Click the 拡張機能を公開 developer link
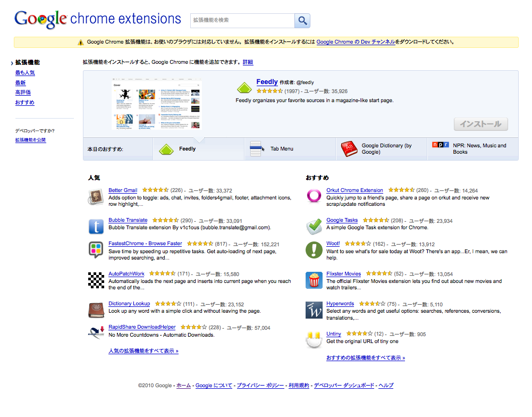 coord(30,140)
